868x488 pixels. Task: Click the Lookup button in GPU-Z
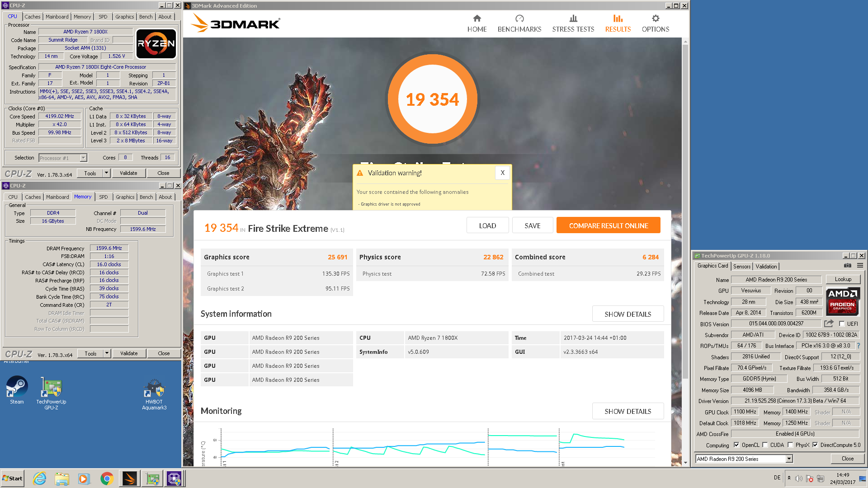coord(843,279)
